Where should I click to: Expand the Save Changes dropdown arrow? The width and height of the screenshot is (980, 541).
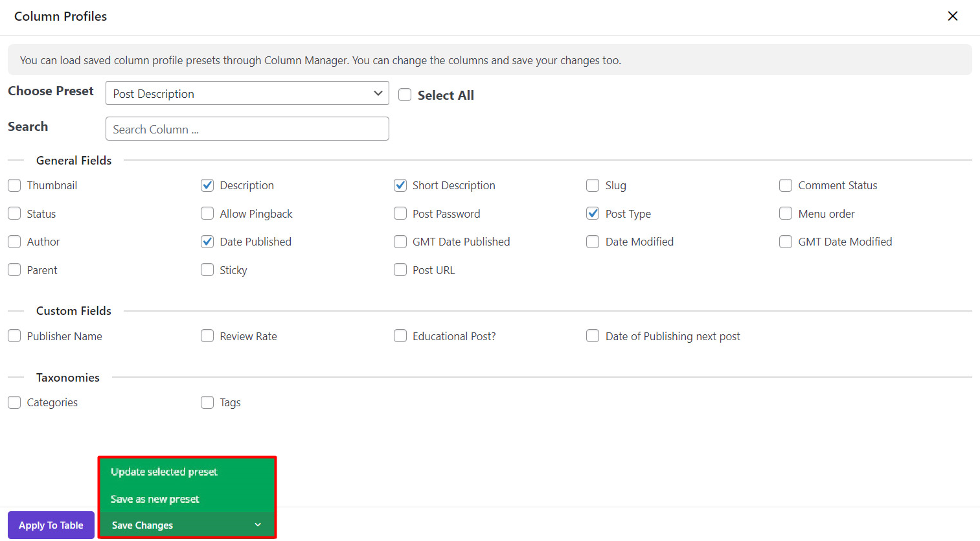point(258,525)
